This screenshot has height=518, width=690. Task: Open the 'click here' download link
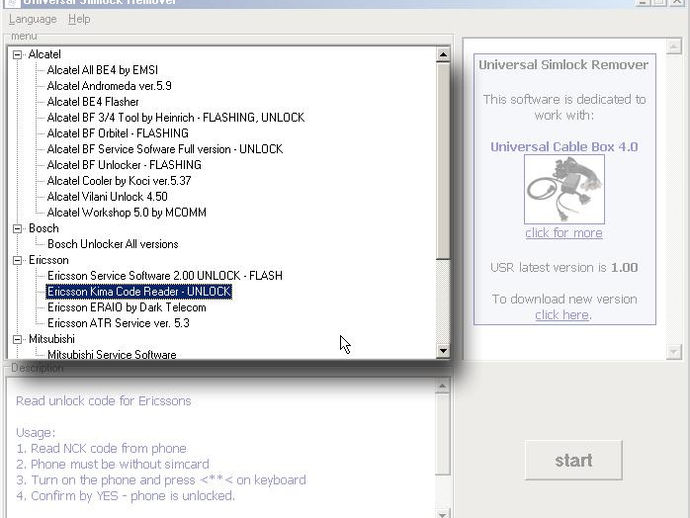tap(562, 315)
